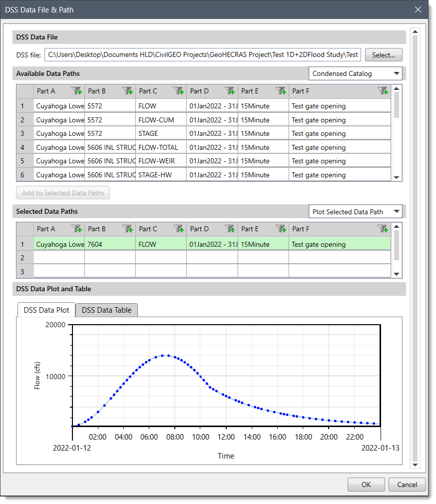Filter Part B in Selected Data Paths

pyautogui.click(x=127, y=229)
